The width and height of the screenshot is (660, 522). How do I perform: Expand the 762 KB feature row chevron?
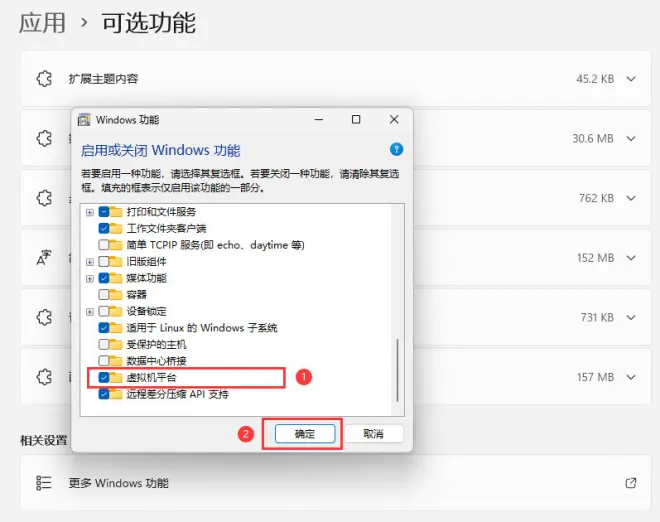pos(631,198)
